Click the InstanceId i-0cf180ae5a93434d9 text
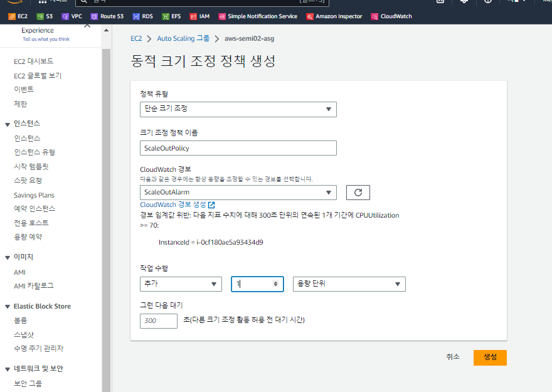The image size is (552, 392). pyautogui.click(x=211, y=243)
